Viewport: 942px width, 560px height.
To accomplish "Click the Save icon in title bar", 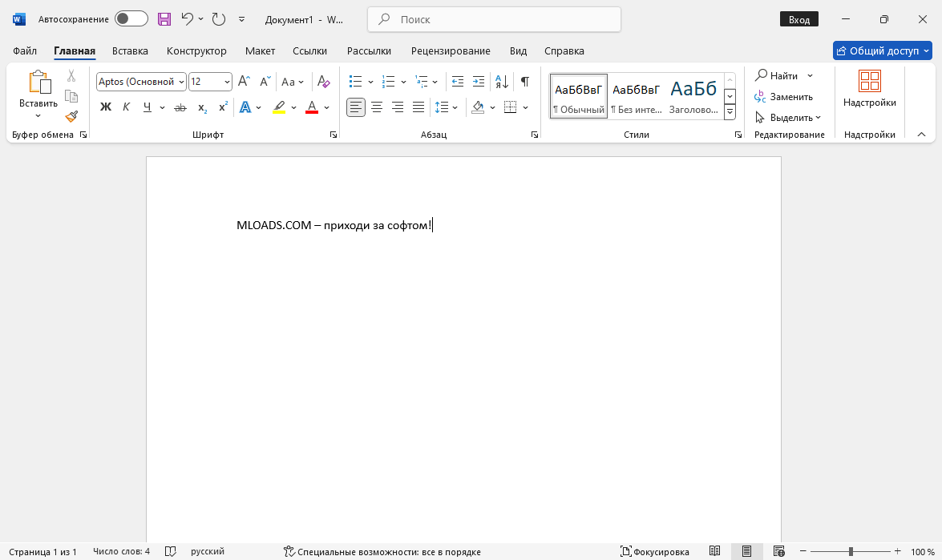I will point(164,19).
